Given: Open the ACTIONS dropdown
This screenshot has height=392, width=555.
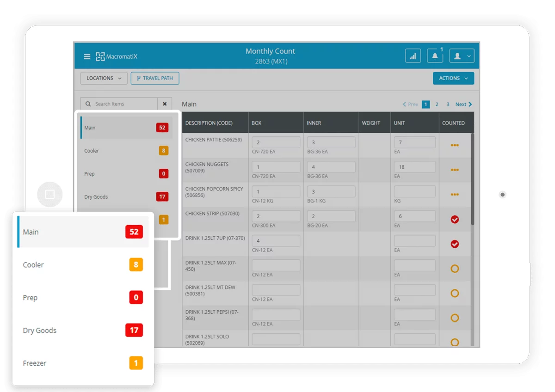Looking at the screenshot, I should click(453, 78).
